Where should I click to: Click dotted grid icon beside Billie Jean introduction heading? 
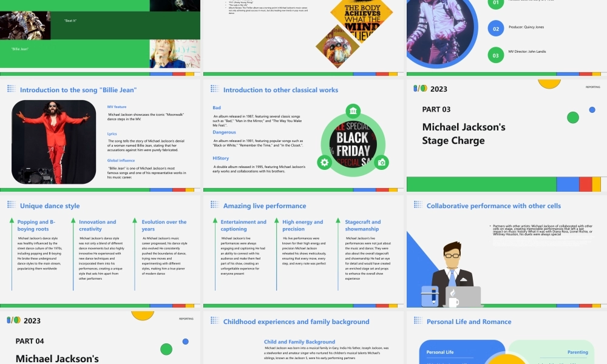[11, 89]
